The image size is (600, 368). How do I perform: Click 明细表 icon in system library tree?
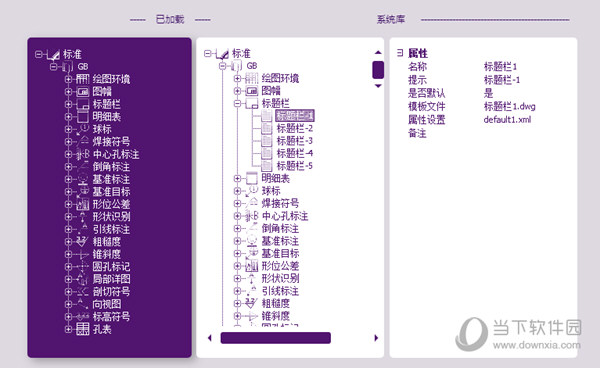[251, 178]
